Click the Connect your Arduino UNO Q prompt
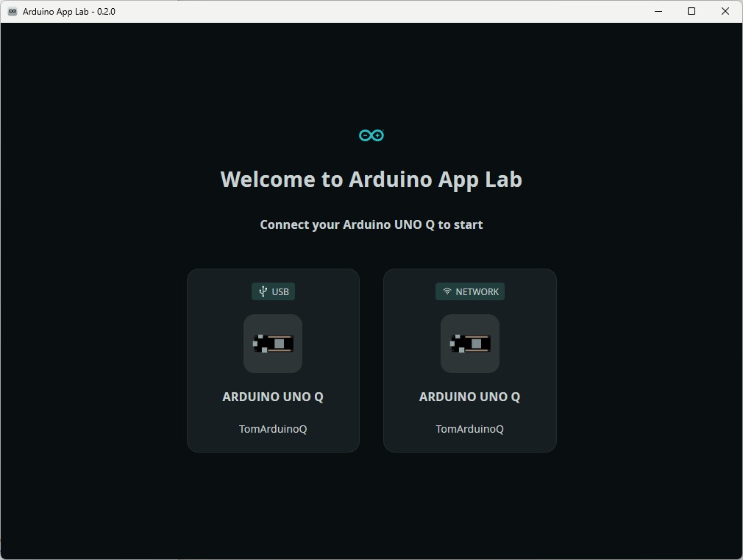The height and width of the screenshot is (560, 743). (x=371, y=224)
